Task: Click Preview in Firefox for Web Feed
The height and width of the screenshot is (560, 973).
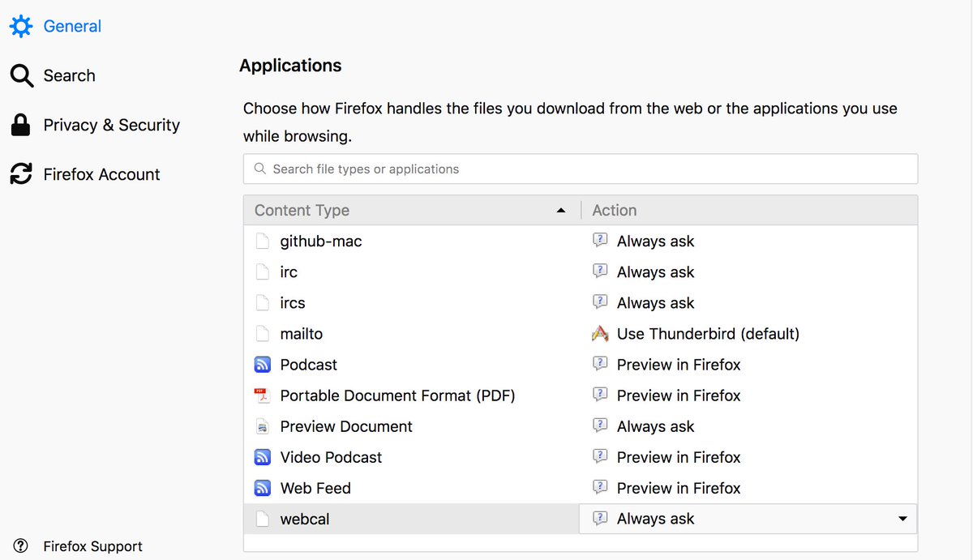Action: pyautogui.click(x=679, y=488)
